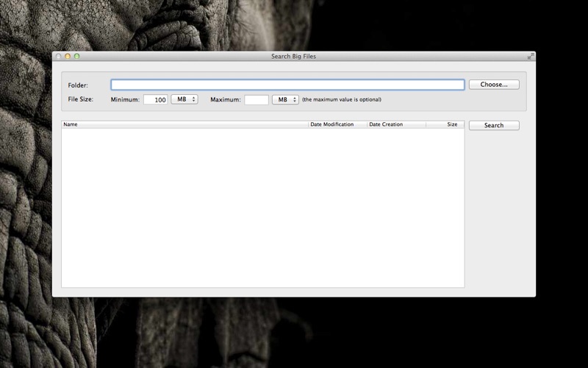Start the Search button

(x=494, y=125)
